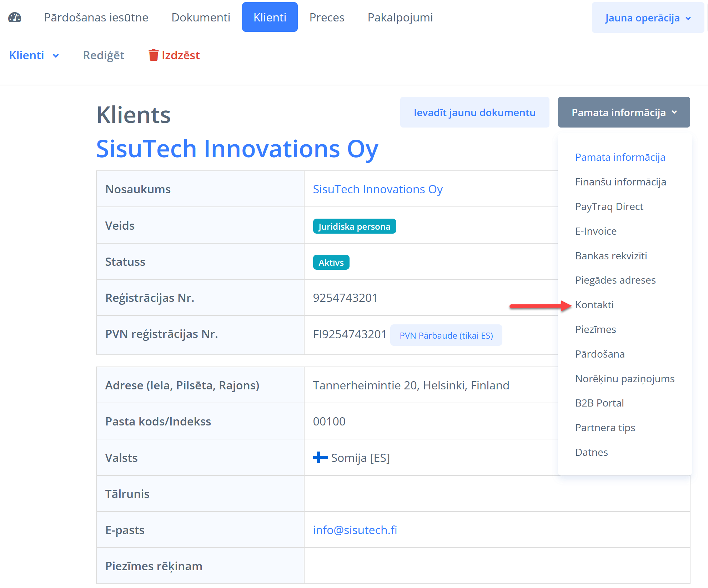Click the red trash Izdzēst icon

click(x=154, y=55)
